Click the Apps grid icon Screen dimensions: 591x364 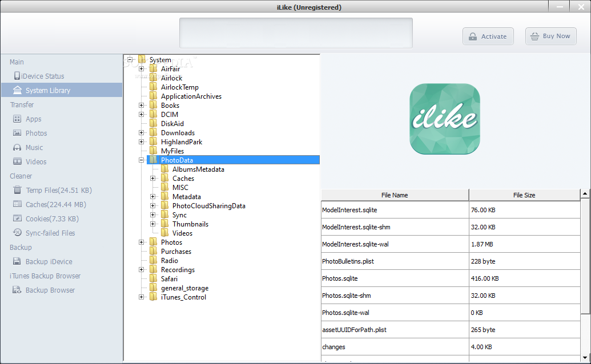click(x=17, y=119)
